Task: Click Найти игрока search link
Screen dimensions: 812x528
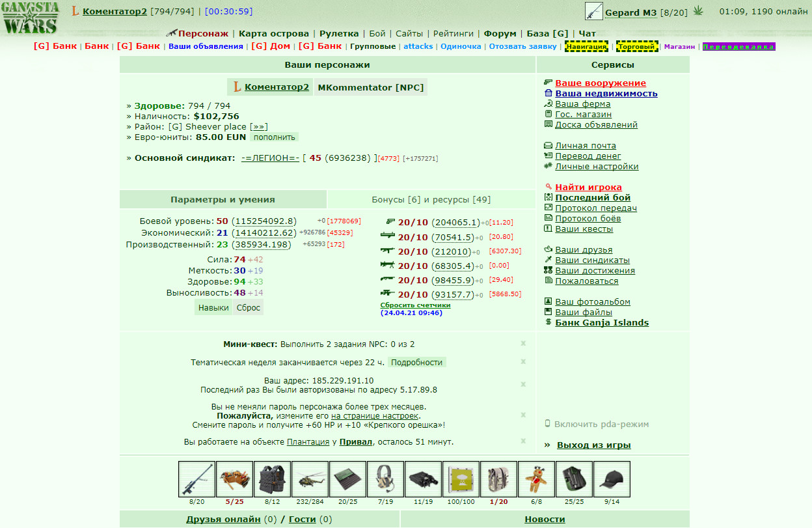Action: point(588,187)
